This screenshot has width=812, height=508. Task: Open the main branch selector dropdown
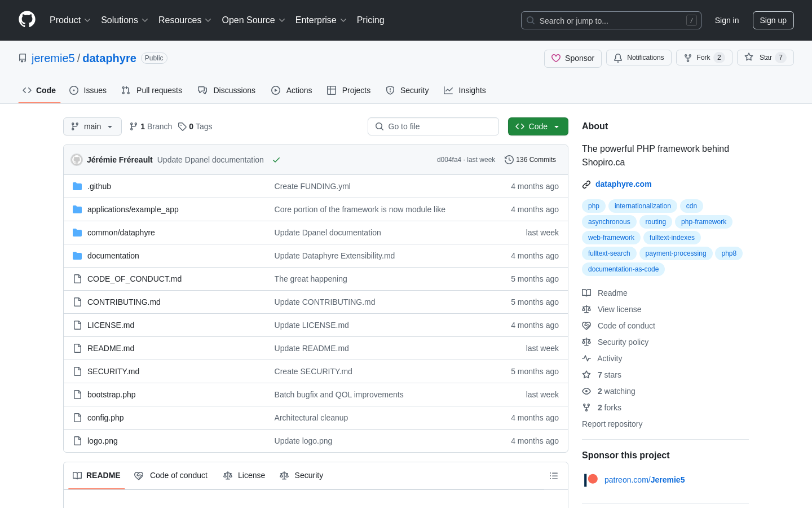click(92, 126)
